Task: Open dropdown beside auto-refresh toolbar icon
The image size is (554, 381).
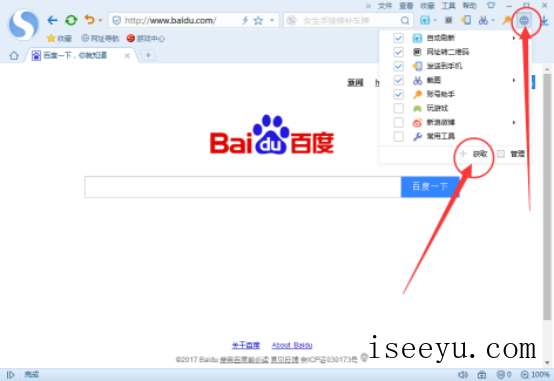Action: coord(435,20)
